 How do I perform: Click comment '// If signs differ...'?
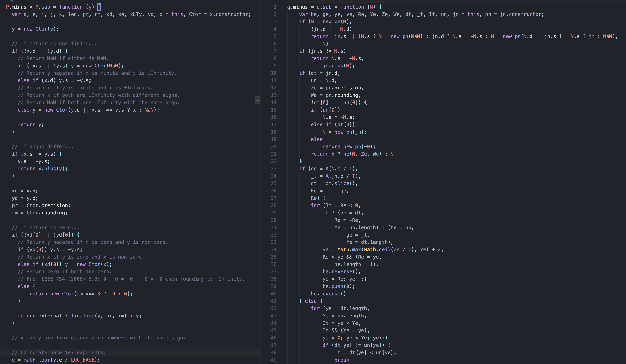(43, 147)
